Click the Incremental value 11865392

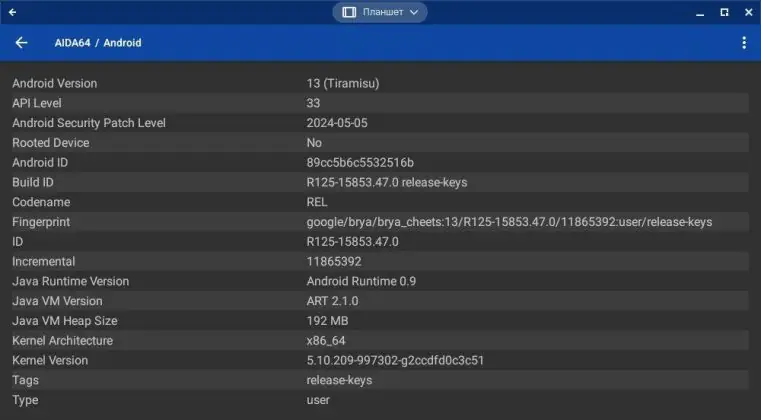pos(334,262)
